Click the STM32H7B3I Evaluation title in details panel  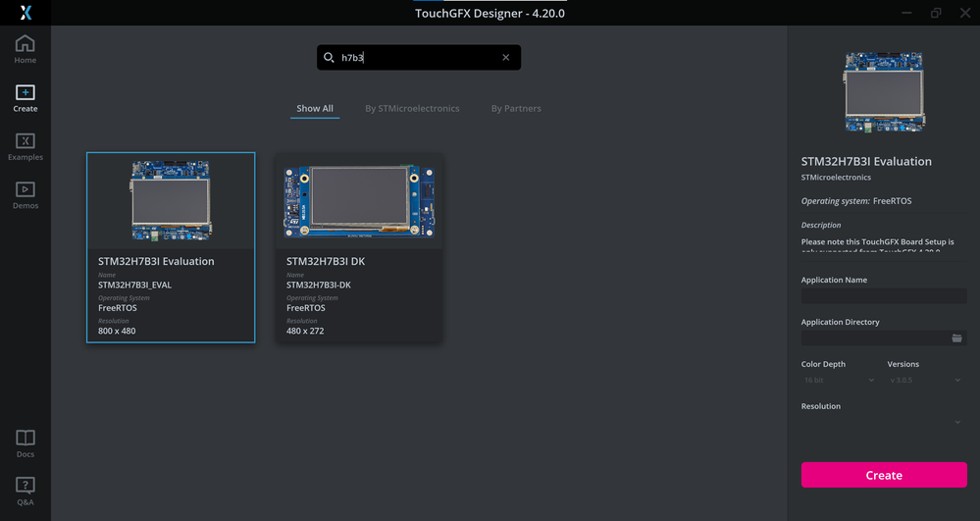[866, 161]
